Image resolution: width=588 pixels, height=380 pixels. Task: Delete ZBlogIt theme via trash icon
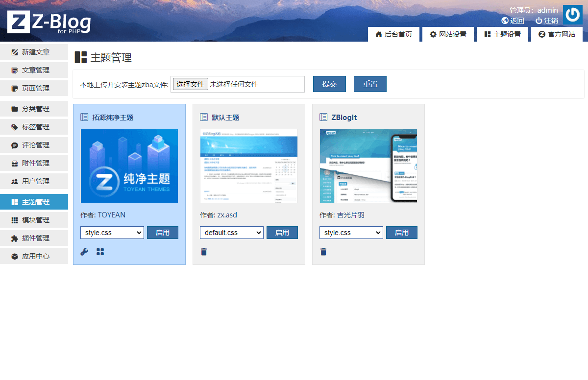323,251
